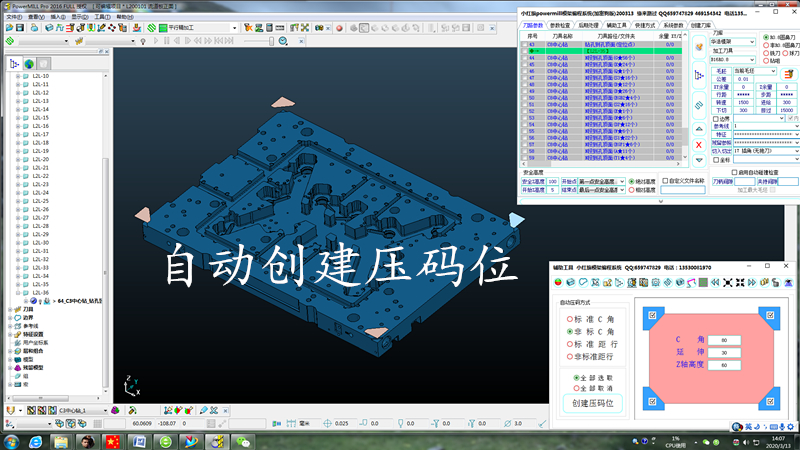This screenshot has height=450, width=800.
Task: Open Internet Explorer from the taskbar
Action: (35, 441)
